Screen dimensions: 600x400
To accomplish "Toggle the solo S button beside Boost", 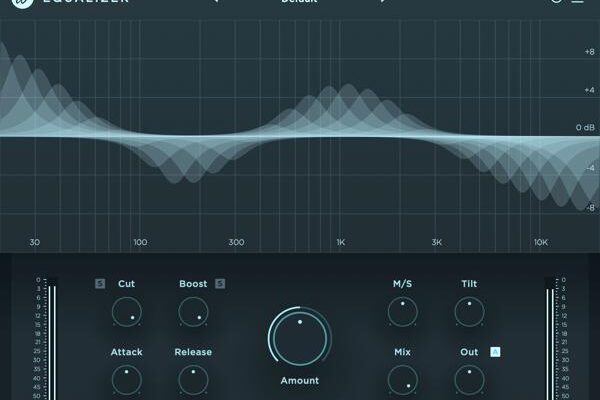I will pos(220,284).
